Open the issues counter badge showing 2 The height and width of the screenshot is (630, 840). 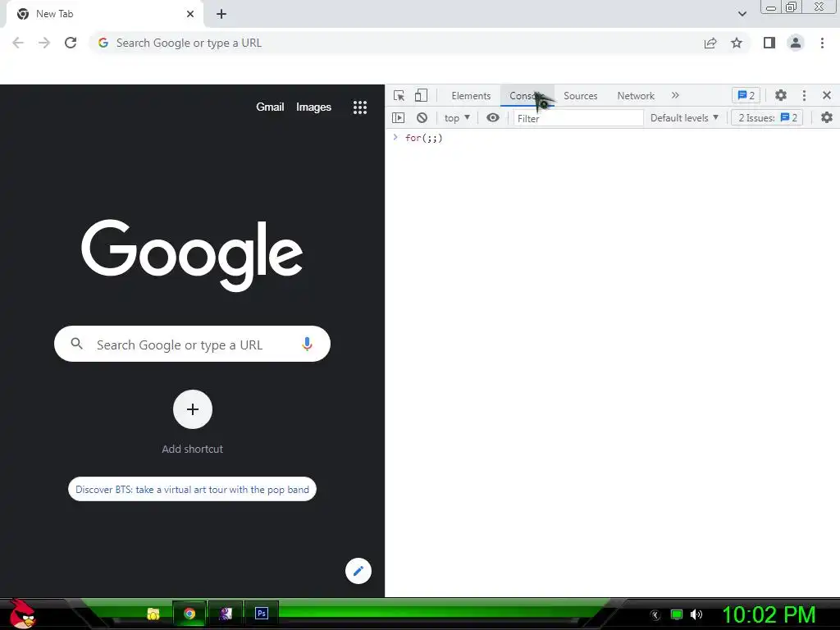[746, 95]
